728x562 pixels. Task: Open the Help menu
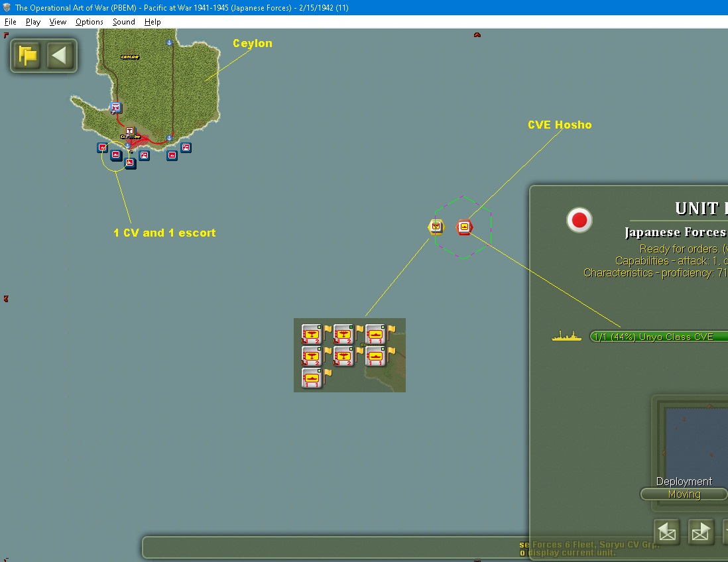[152, 22]
